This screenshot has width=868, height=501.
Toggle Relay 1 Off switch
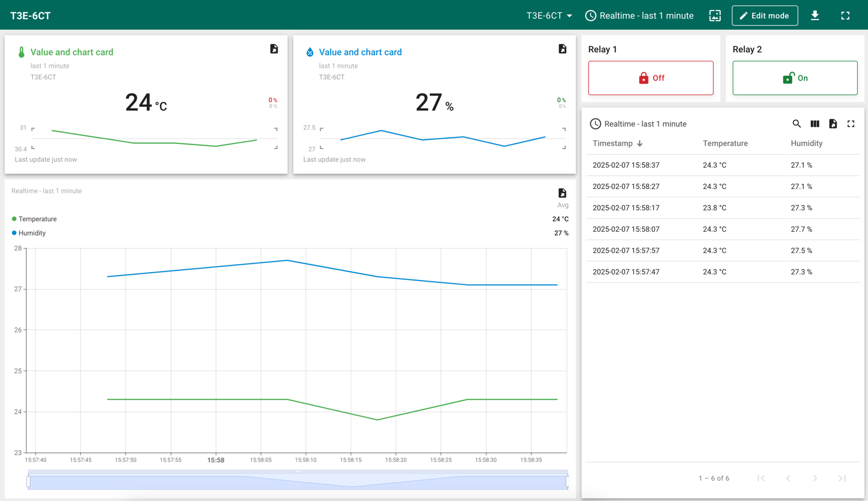(650, 78)
